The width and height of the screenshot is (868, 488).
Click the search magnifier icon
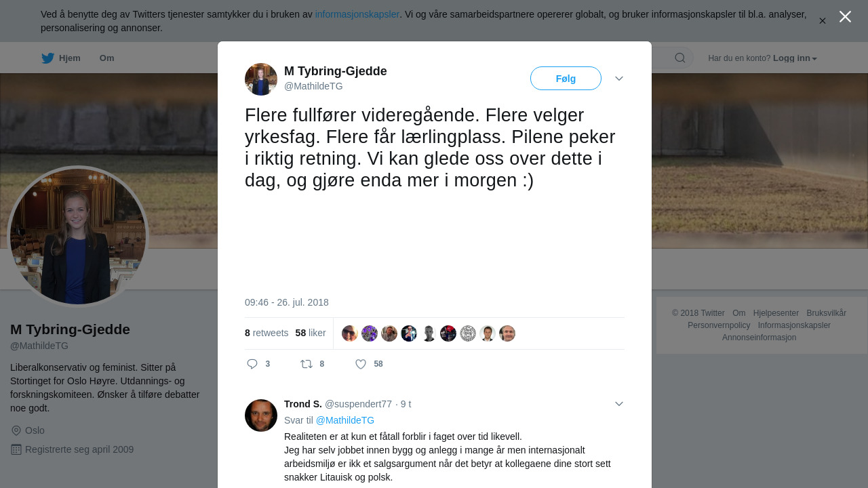679,58
